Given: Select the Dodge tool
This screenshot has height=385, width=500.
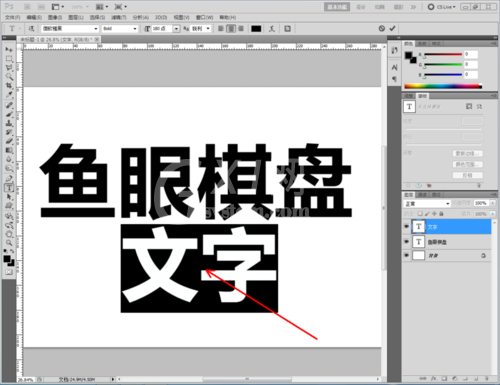Looking at the screenshot, I should coord(9,168).
